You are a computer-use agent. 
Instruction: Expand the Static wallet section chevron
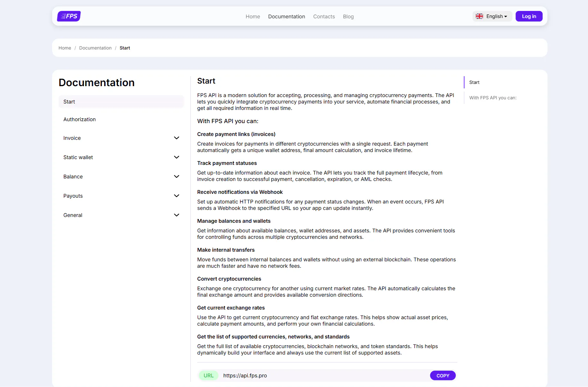click(177, 157)
